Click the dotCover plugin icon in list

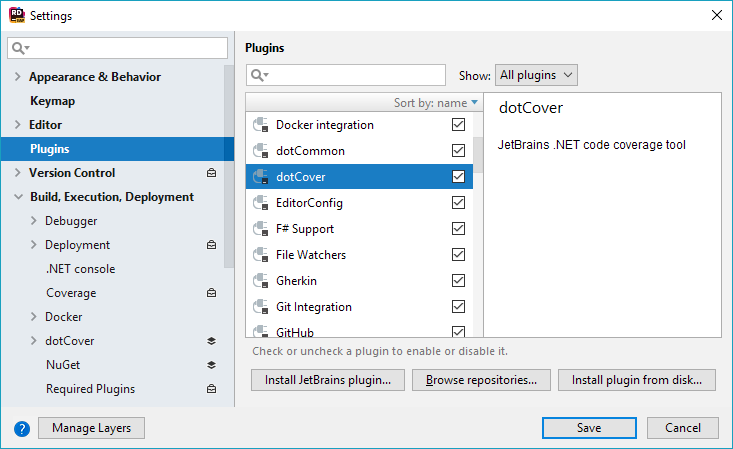click(x=260, y=177)
